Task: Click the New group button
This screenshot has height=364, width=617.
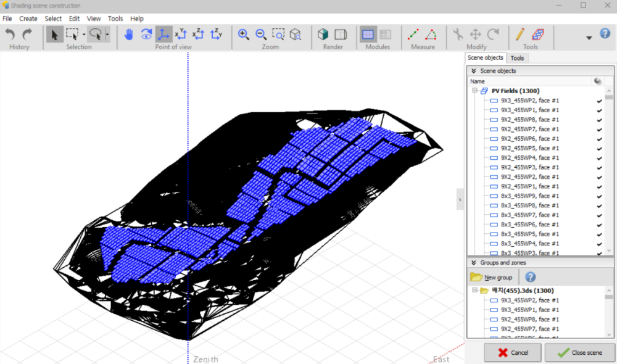Action: pos(492,277)
